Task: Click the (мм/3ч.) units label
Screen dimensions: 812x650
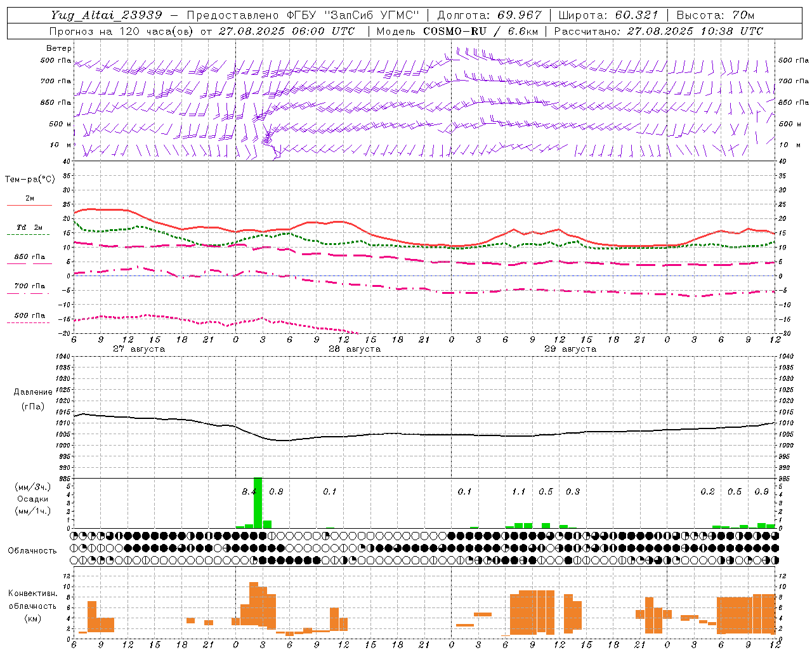Action: 32,487
